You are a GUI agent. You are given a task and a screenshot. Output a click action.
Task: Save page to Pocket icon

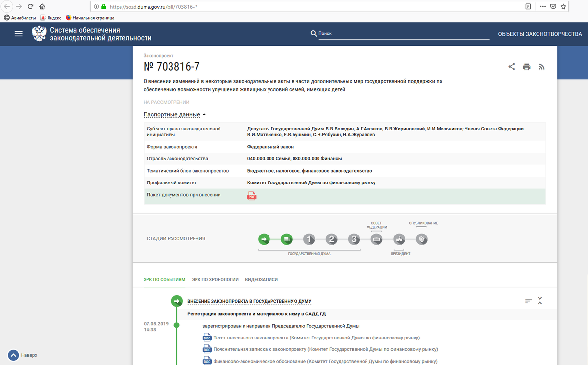click(553, 7)
